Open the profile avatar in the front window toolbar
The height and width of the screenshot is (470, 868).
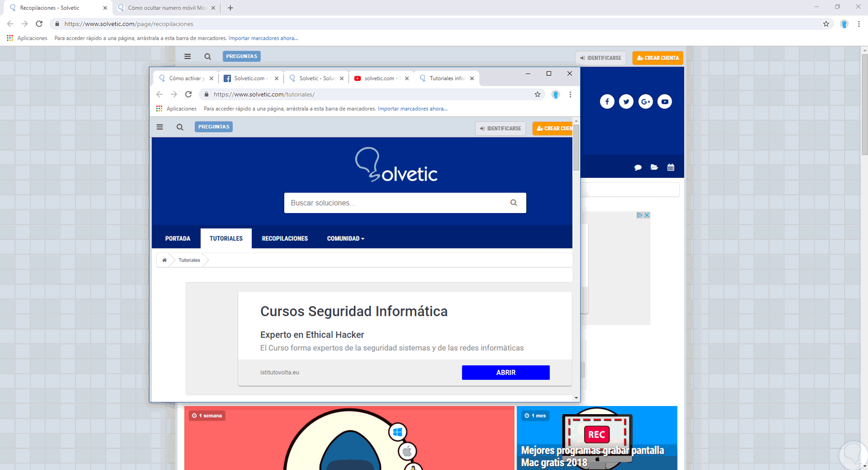(556, 94)
